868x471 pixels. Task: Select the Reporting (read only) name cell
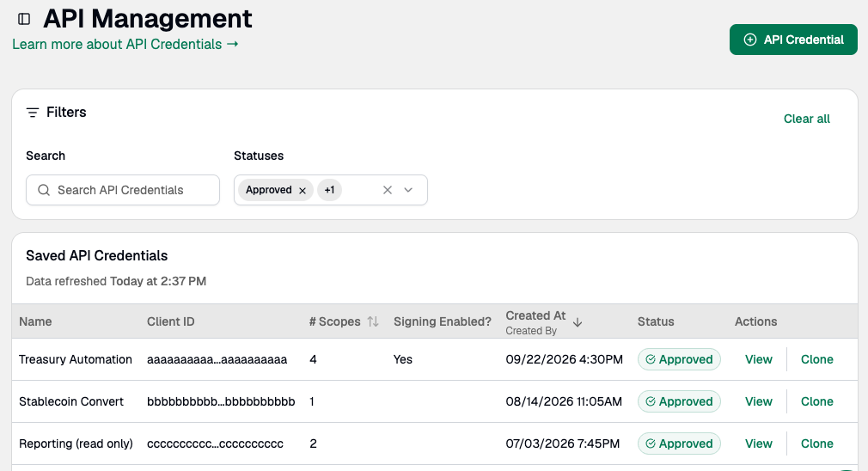pos(76,443)
